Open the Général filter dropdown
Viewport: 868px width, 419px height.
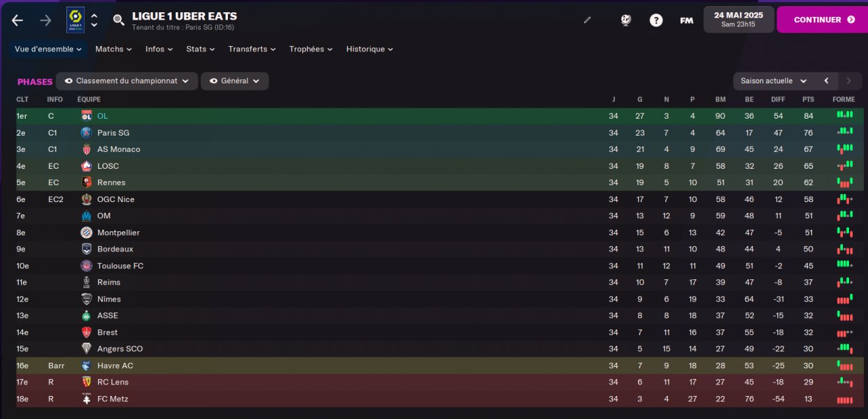[x=235, y=81]
